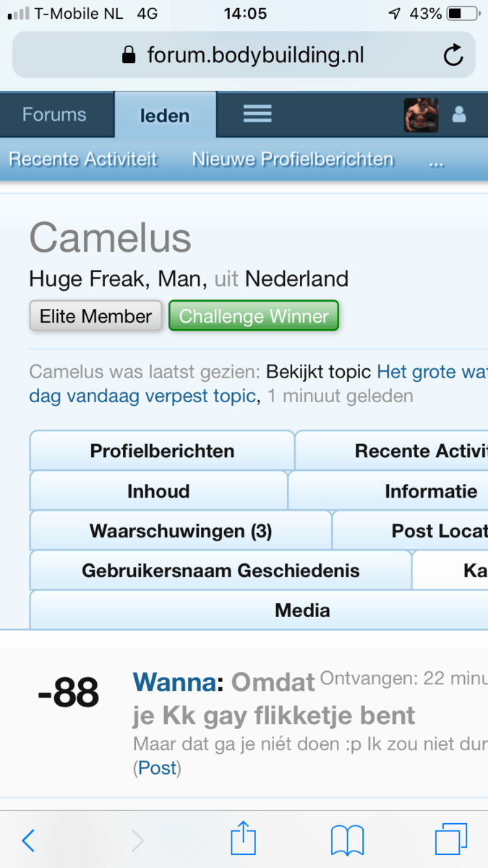Open the Inhoud profile tab
This screenshot has width=488, height=868.
pos(158,491)
